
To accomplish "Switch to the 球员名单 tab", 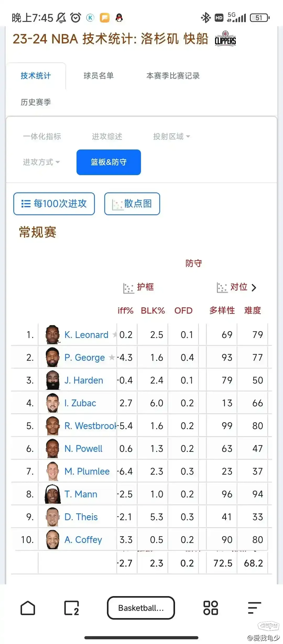I will pyautogui.click(x=99, y=76).
